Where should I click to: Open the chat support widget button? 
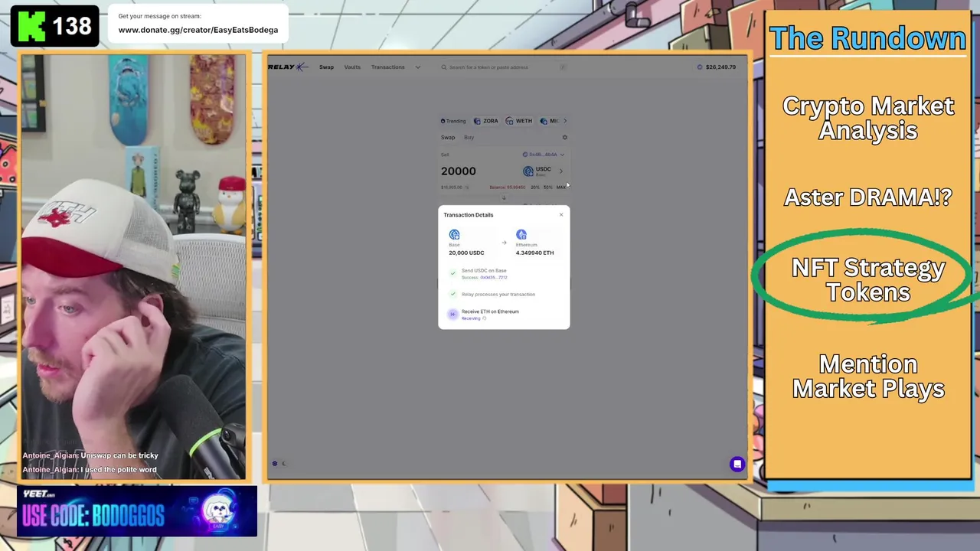click(737, 464)
